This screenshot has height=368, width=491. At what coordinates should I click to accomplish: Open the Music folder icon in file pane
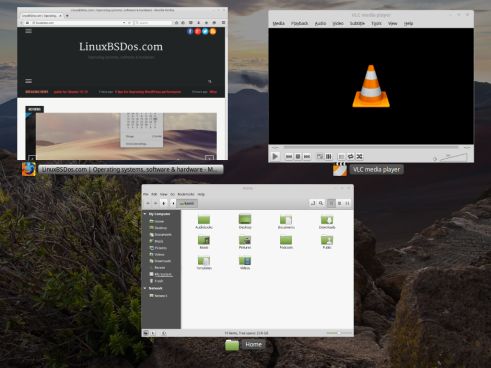(204, 242)
